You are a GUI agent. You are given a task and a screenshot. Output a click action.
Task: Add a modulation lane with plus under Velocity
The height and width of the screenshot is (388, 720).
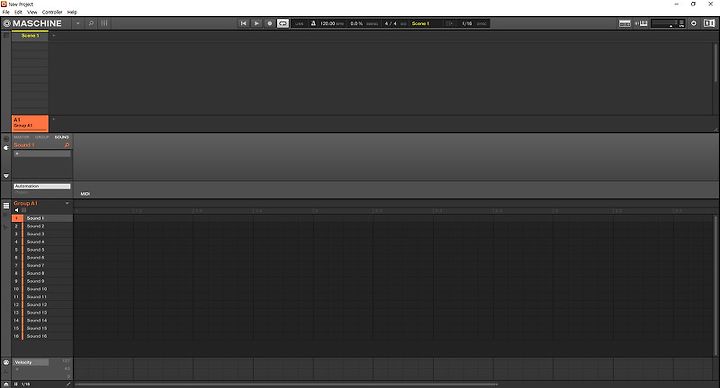coord(17,369)
